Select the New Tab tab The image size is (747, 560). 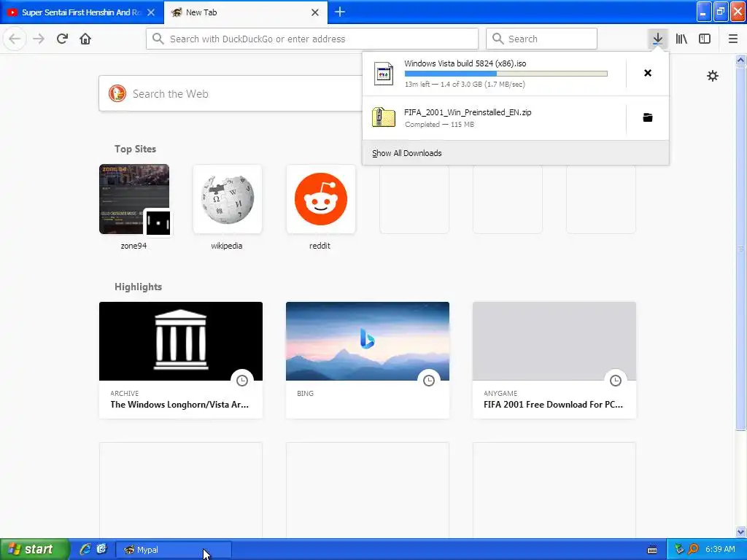(x=245, y=12)
